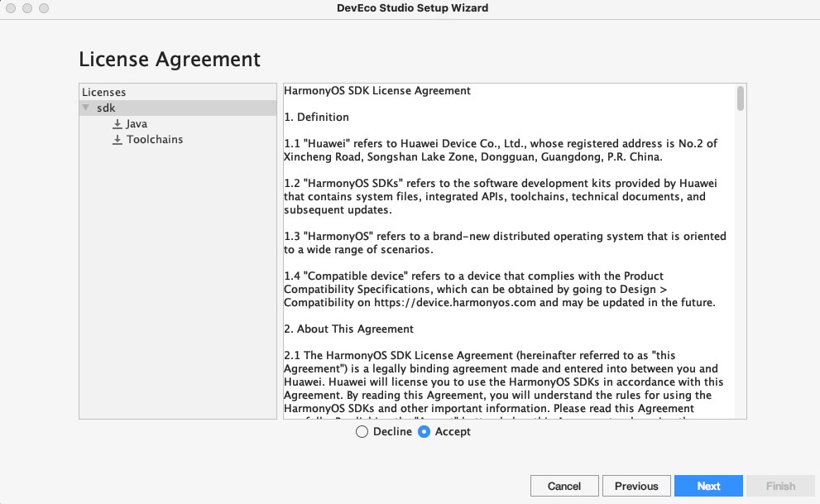The image size is (820, 504).
Task: Collapse the sdk tree node arrow
Action: [86, 108]
